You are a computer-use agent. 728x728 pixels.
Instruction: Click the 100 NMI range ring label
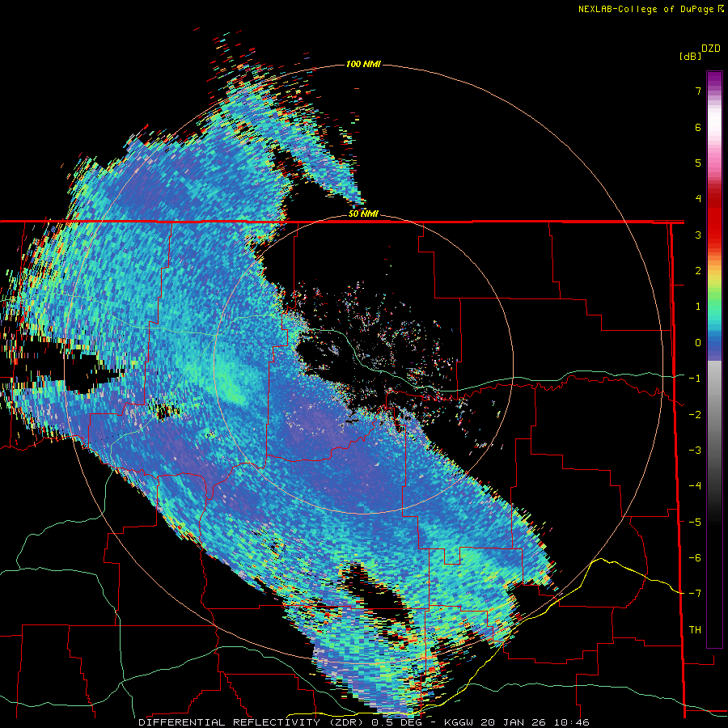pos(363,64)
